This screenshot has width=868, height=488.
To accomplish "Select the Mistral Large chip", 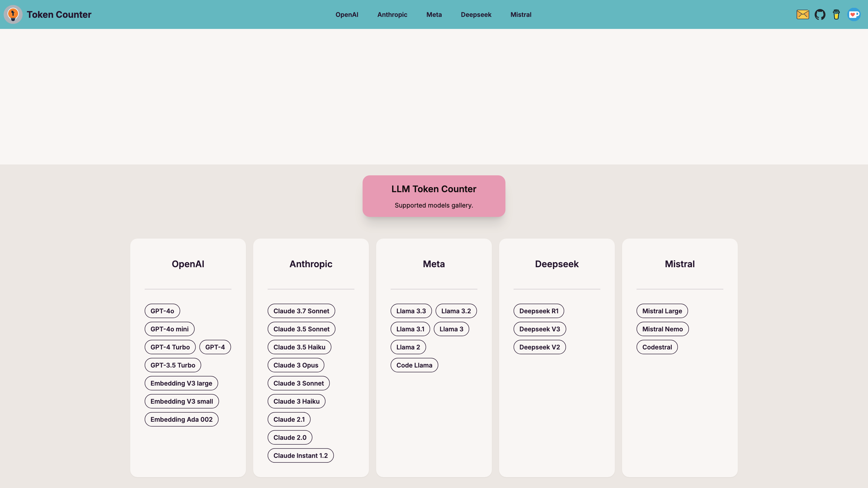I will click(x=662, y=311).
